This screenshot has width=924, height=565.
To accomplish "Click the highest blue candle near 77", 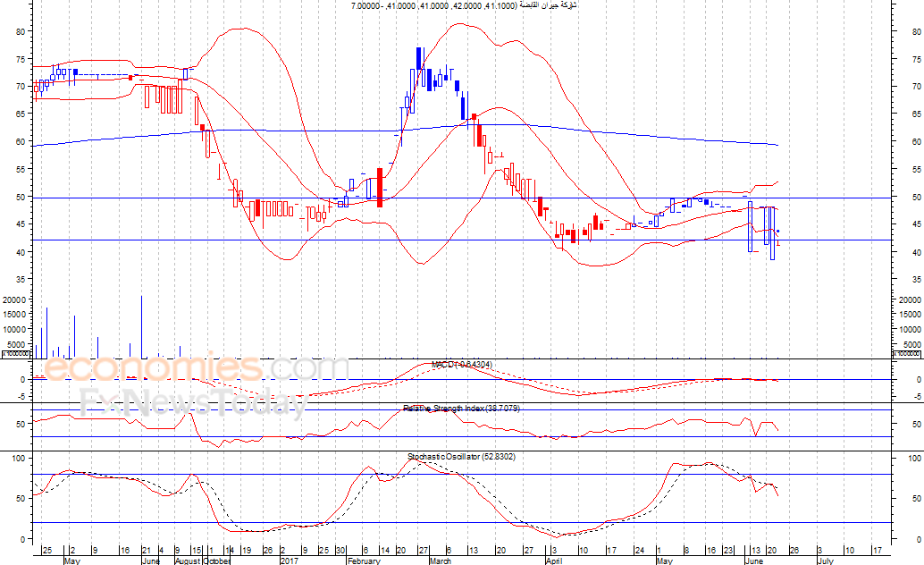I will point(418,59).
